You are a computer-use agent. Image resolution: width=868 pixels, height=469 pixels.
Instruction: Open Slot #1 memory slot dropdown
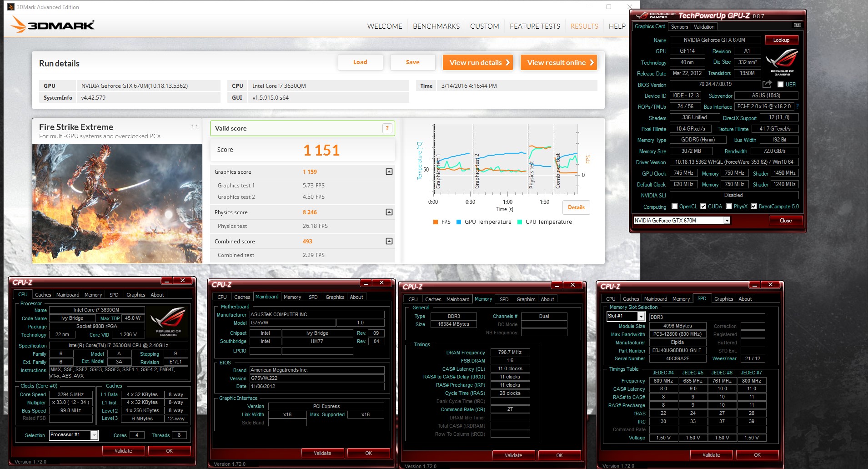click(641, 316)
